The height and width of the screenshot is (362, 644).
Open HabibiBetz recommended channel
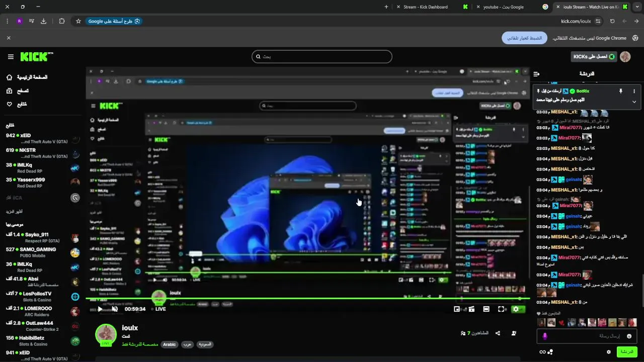(43, 340)
